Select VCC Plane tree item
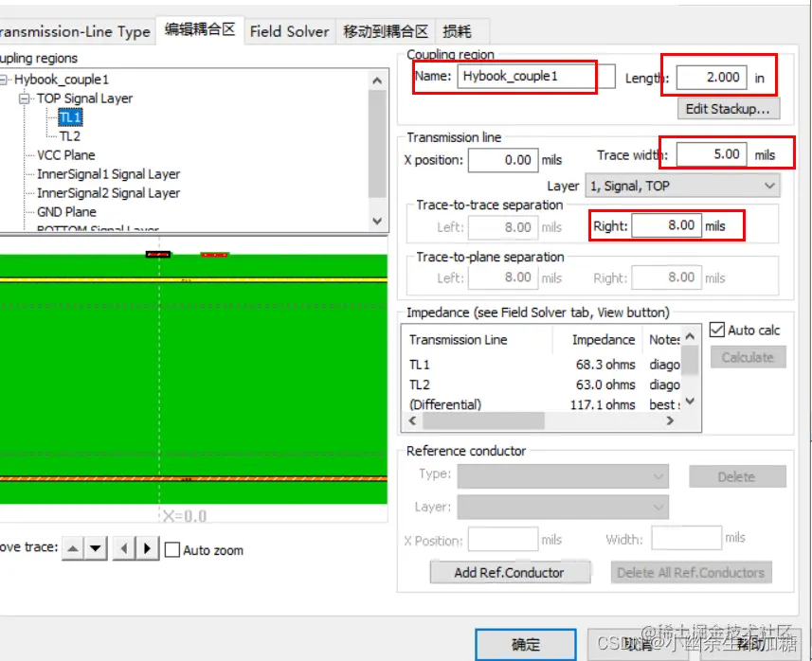This screenshot has height=661, width=812. [65, 154]
